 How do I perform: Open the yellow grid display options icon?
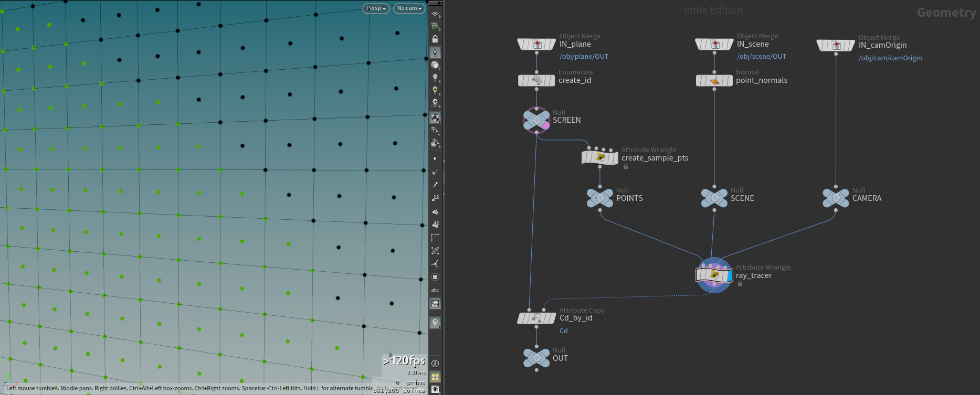[435, 377]
